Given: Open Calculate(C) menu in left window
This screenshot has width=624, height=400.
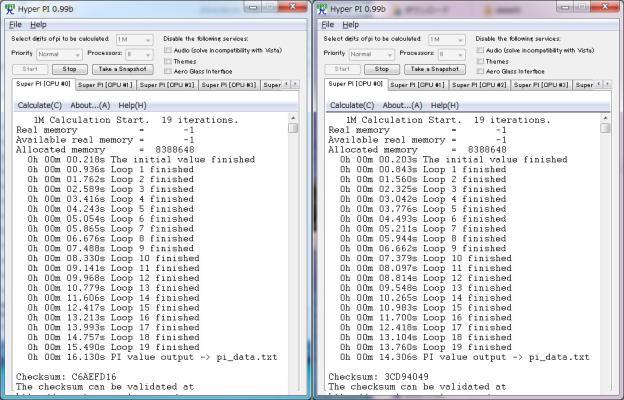Looking at the screenshot, I should (40, 105).
